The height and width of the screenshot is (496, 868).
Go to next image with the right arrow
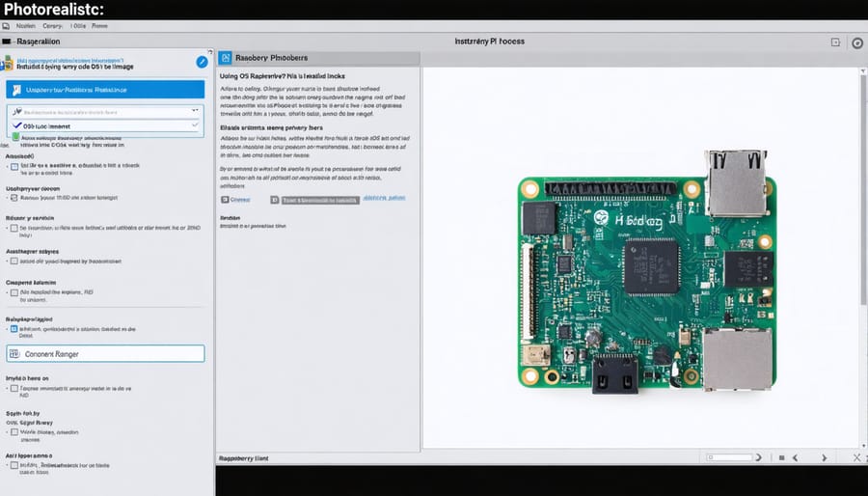[x=825, y=457]
